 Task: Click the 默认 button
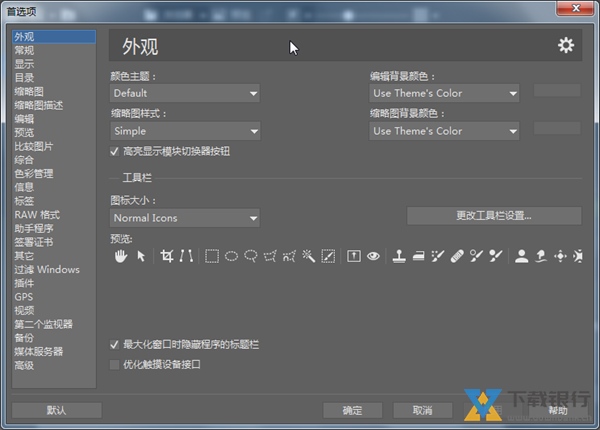57,410
